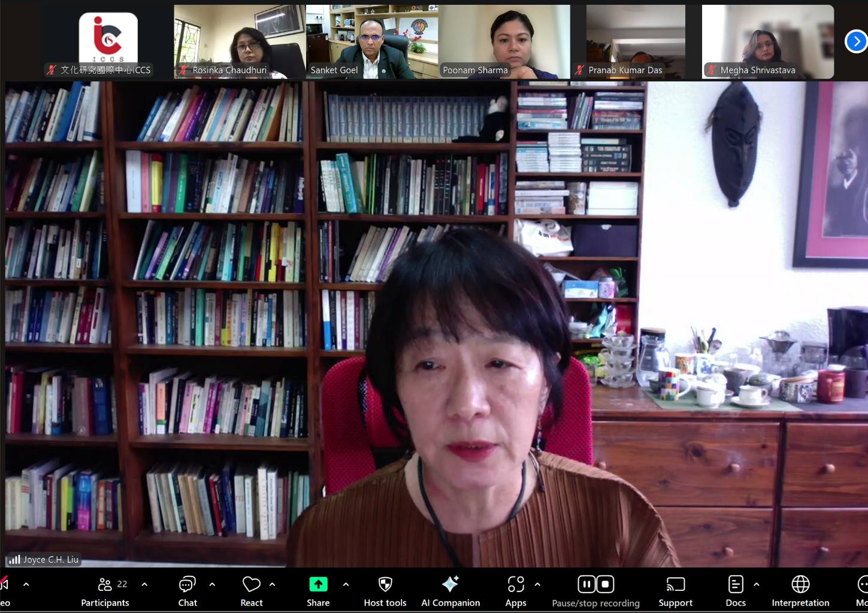Open the Docs icon
Screen dimensions: 868x613
coord(736,591)
